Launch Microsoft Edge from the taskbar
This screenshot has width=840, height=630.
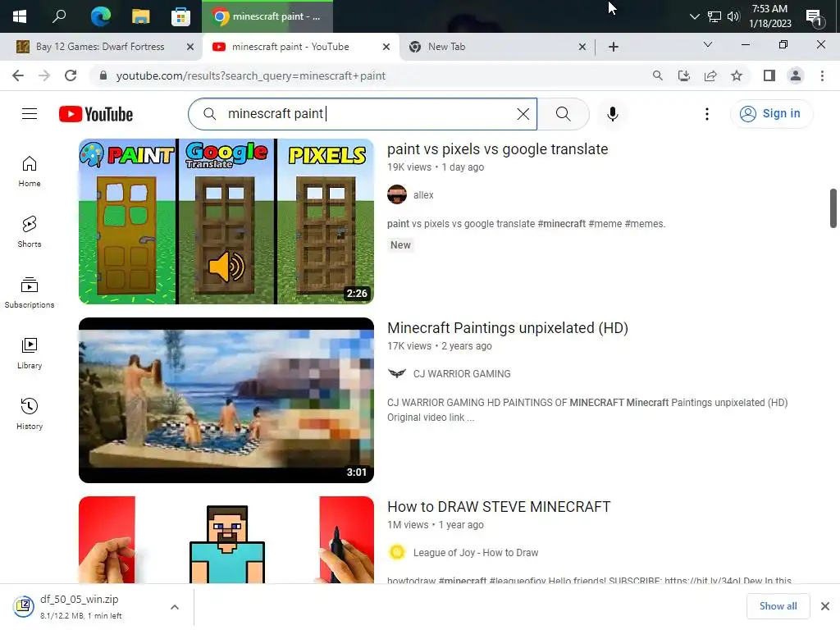tap(100, 16)
